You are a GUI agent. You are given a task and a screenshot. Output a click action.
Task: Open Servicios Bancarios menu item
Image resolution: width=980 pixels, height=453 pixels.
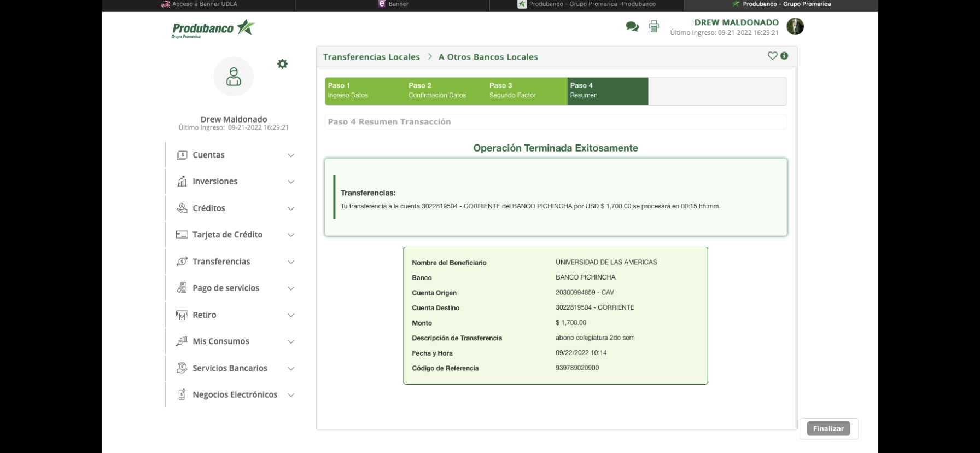(230, 368)
